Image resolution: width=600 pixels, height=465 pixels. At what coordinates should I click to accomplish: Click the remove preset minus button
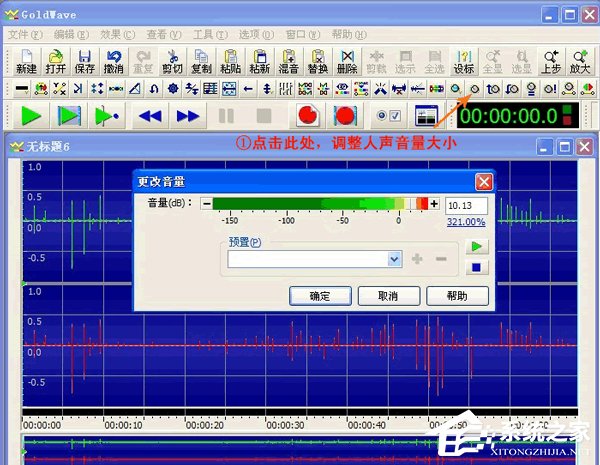pyautogui.click(x=441, y=259)
